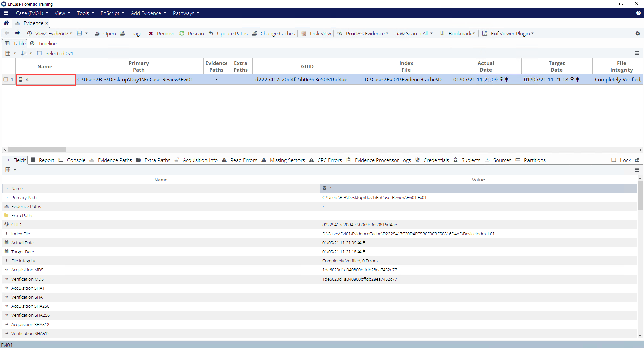This screenshot has height=348, width=644.
Task: Run Triage on evidence
Action: click(131, 33)
